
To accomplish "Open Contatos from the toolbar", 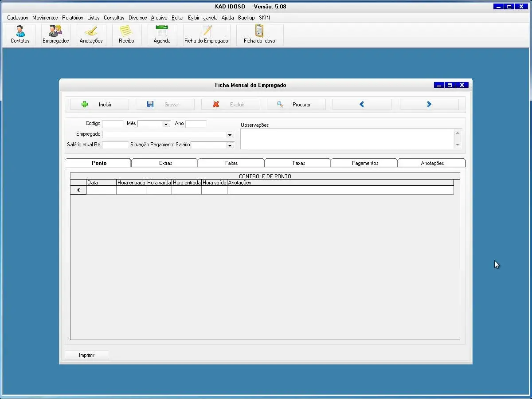I will pos(20,35).
